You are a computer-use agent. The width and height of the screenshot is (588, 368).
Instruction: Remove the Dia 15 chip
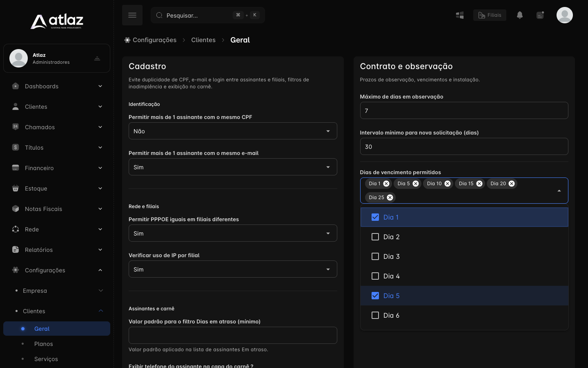pos(479,184)
